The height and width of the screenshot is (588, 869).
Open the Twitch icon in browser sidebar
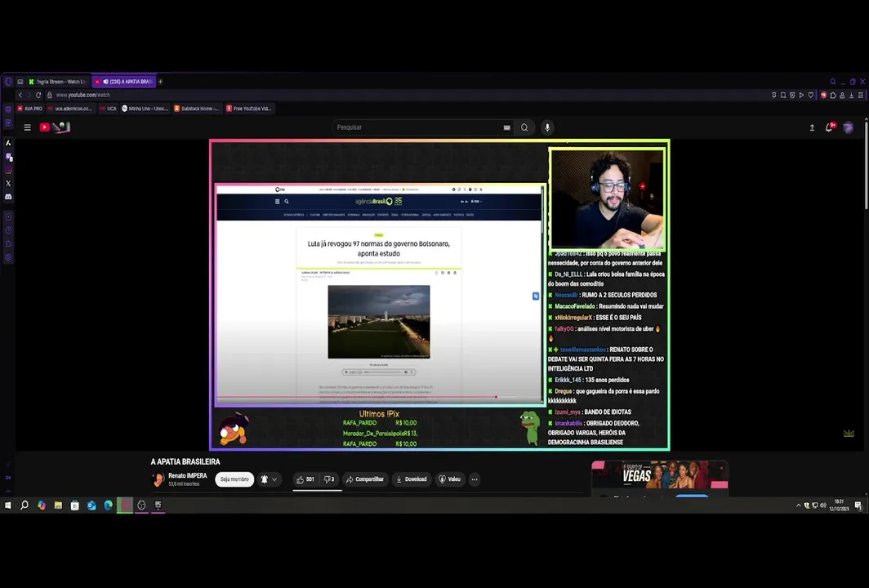click(8, 157)
